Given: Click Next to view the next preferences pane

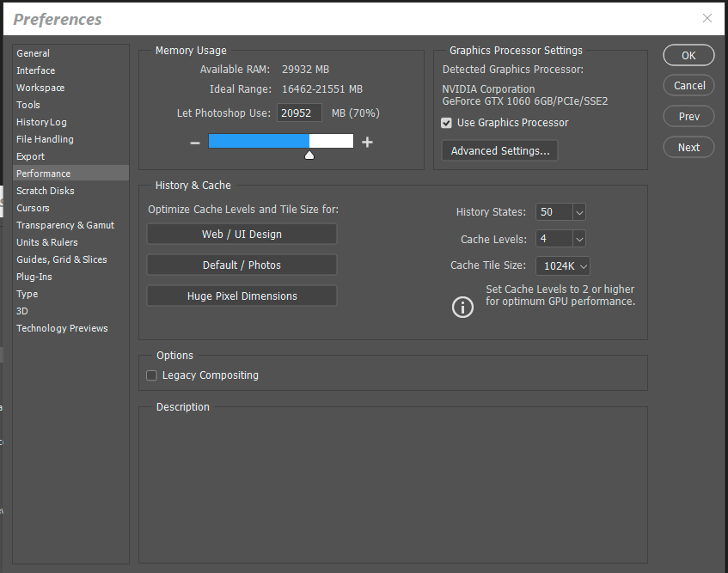Looking at the screenshot, I should click(x=688, y=147).
